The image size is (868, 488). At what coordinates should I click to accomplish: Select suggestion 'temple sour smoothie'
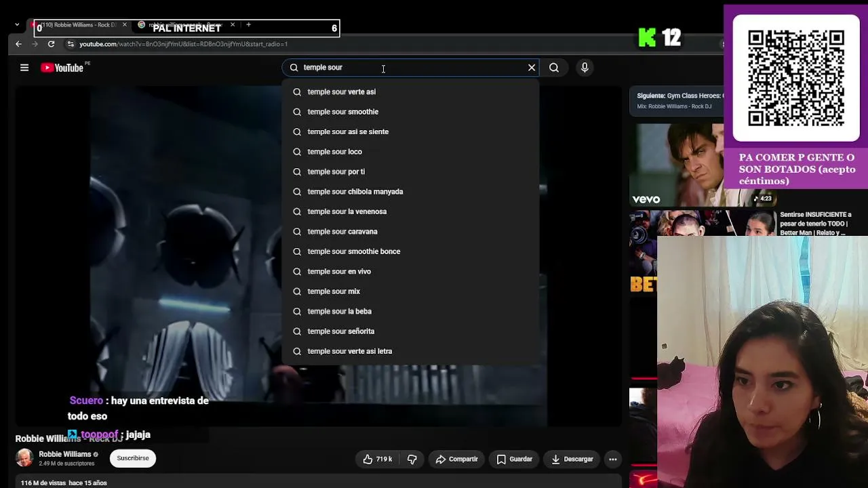(411, 112)
